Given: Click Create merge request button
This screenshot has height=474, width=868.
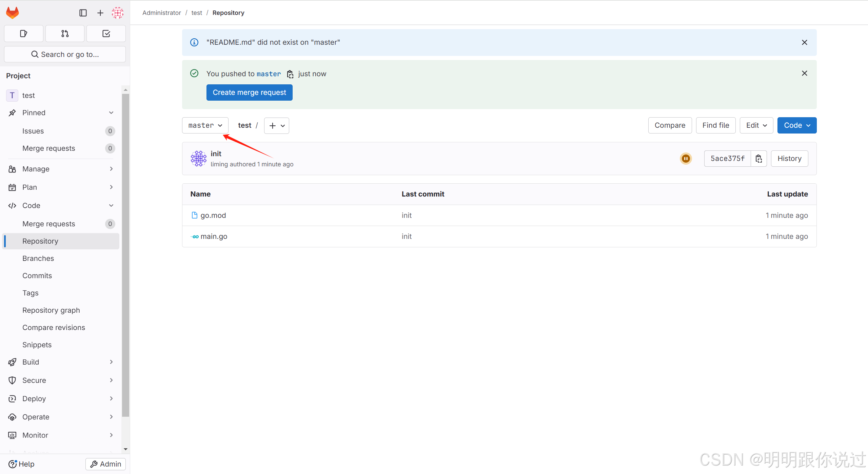Looking at the screenshot, I should (250, 92).
